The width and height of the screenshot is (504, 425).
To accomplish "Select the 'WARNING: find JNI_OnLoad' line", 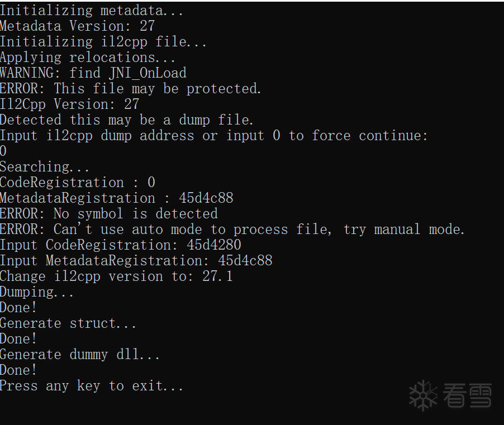I will [x=93, y=73].
